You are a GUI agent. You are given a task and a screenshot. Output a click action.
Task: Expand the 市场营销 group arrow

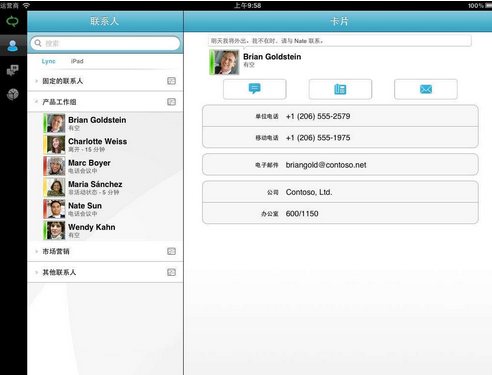click(37, 251)
